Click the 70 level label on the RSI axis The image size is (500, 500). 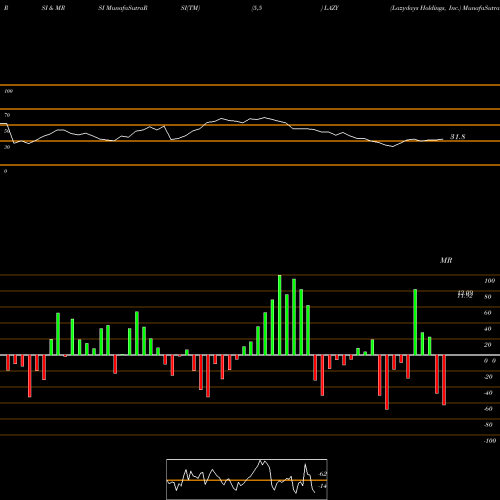(x=7, y=115)
